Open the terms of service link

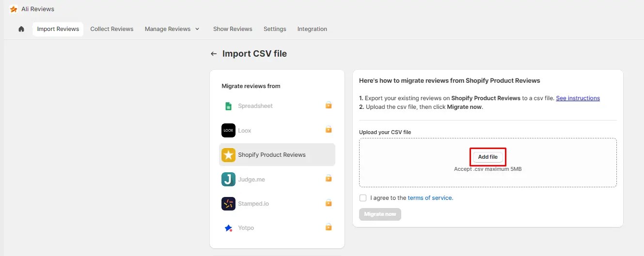click(430, 198)
